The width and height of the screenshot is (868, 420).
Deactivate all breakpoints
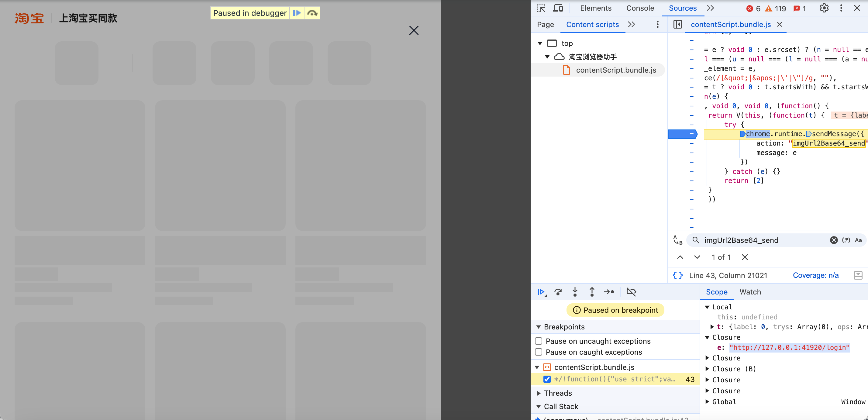point(631,292)
